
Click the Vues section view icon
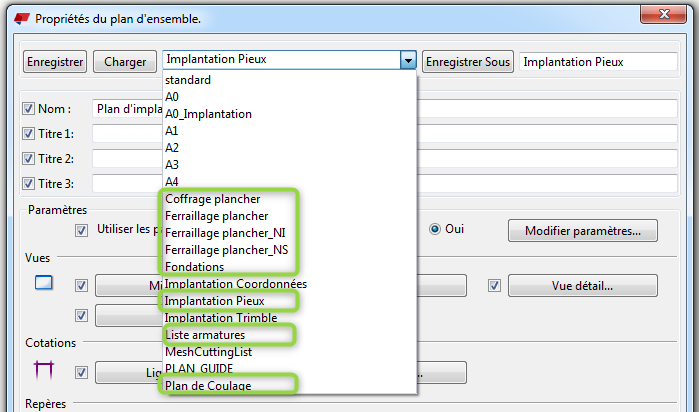(x=43, y=284)
